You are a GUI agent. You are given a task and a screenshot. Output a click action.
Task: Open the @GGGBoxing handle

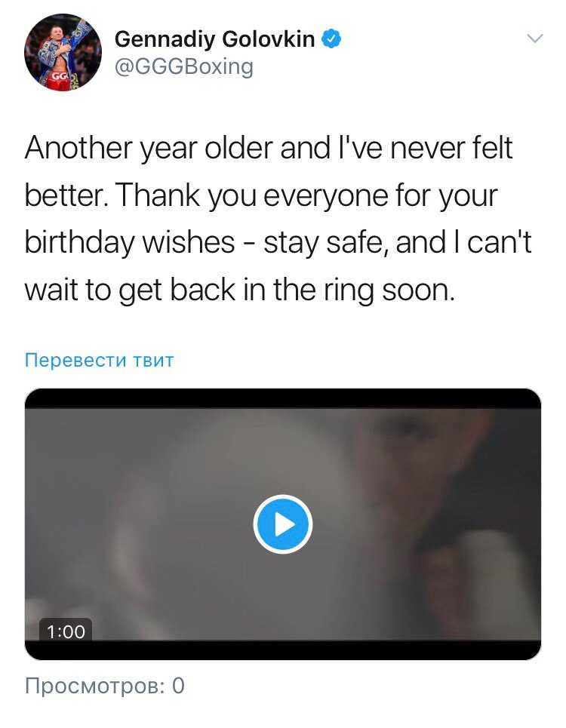coord(184,66)
